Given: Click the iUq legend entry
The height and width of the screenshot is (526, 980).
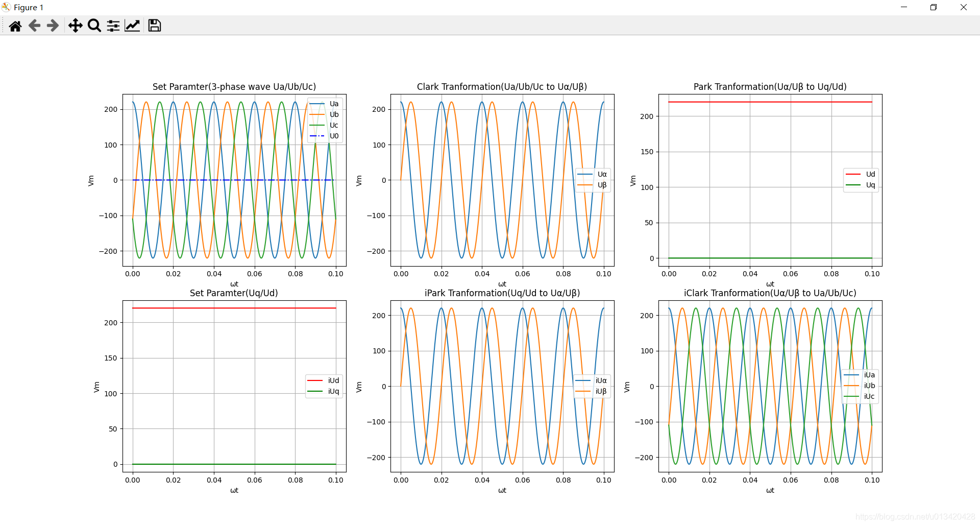Looking at the screenshot, I should (x=324, y=391).
